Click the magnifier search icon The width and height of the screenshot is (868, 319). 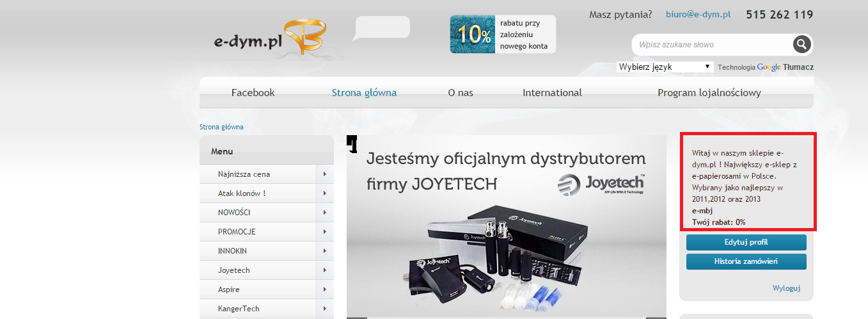click(802, 44)
